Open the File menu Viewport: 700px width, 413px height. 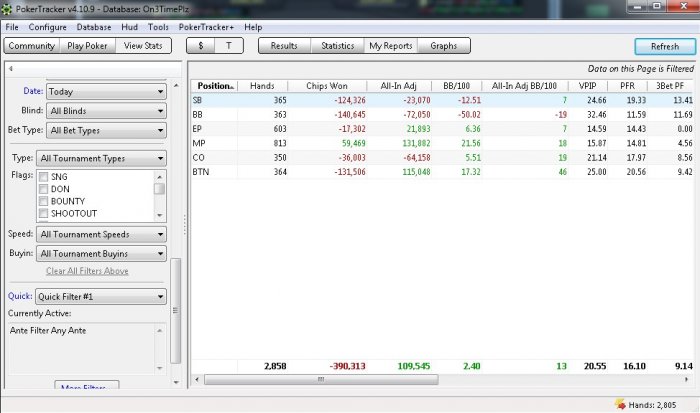click(12, 27)
